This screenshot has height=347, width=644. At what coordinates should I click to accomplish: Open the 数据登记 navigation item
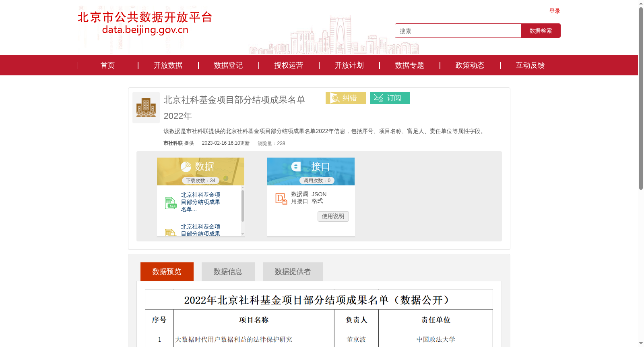(x=228, y=65)
